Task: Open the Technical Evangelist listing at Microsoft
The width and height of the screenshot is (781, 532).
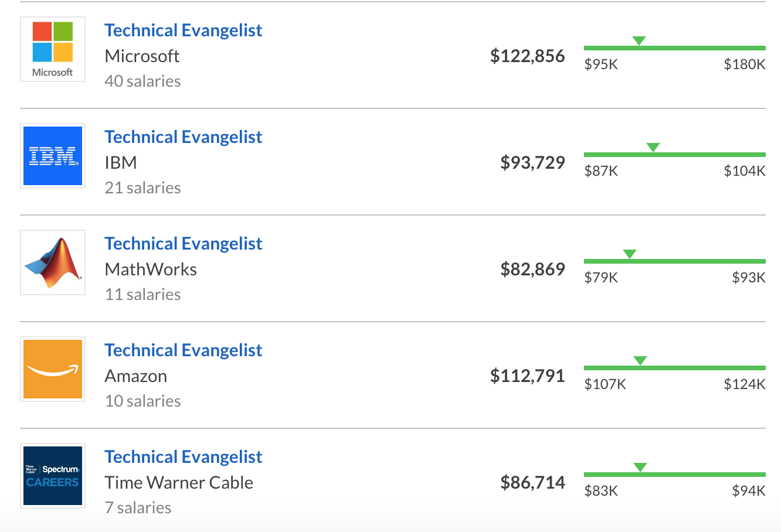Action: click(x=183, y=30)
